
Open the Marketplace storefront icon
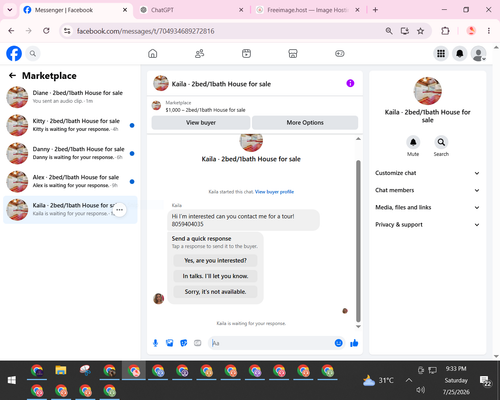point(293,53)
